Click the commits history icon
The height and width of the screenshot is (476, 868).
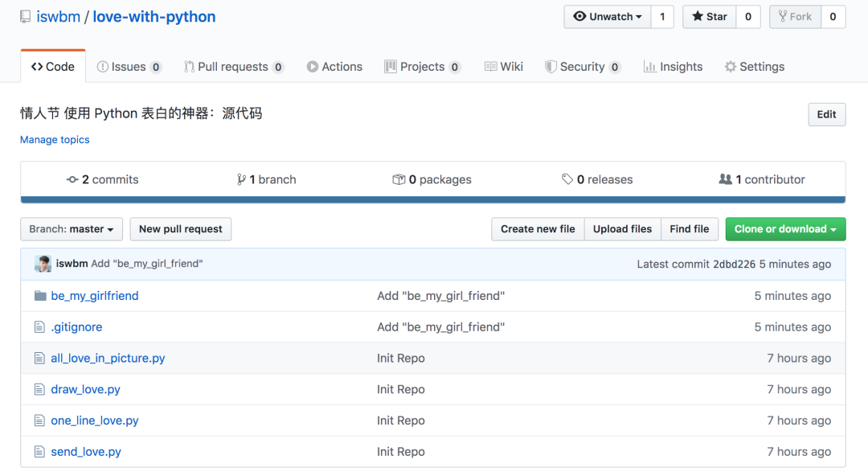coord(72,179)
